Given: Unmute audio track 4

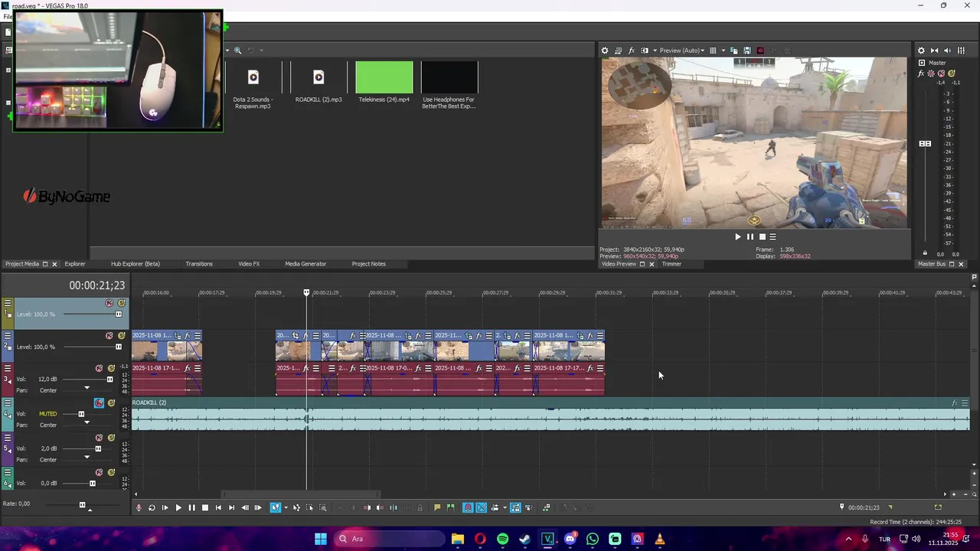Looking at the screenshot, I should click(99, 403).
